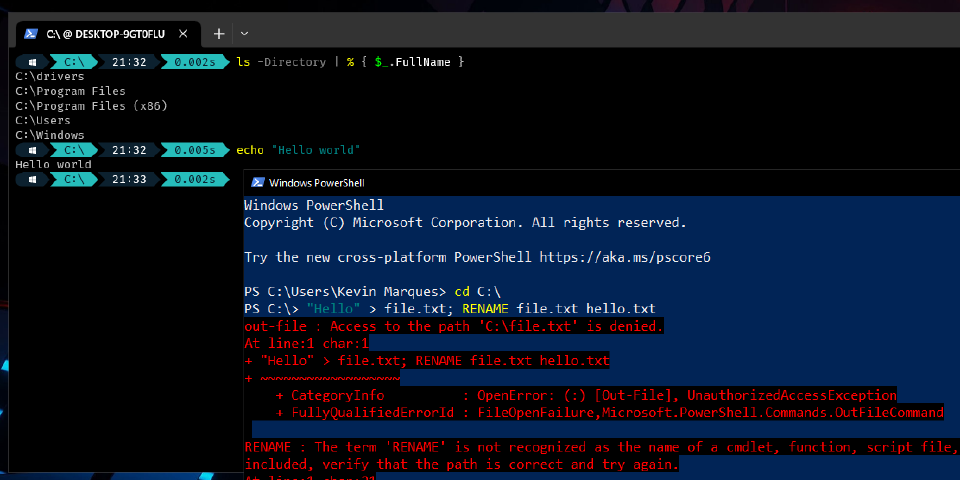Screen dimensions: 960x480
Task: Click the $_.FullName expression in the command
Action: tap(413, 62)
